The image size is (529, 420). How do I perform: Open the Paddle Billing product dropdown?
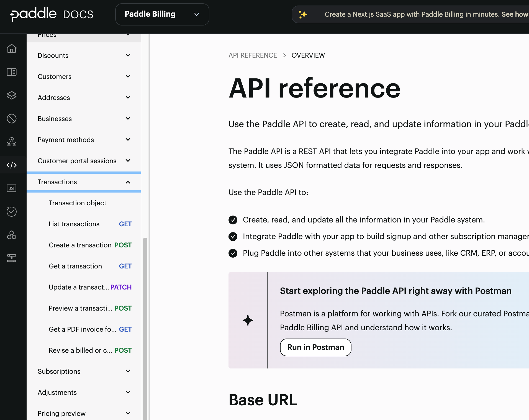point(162,14)
